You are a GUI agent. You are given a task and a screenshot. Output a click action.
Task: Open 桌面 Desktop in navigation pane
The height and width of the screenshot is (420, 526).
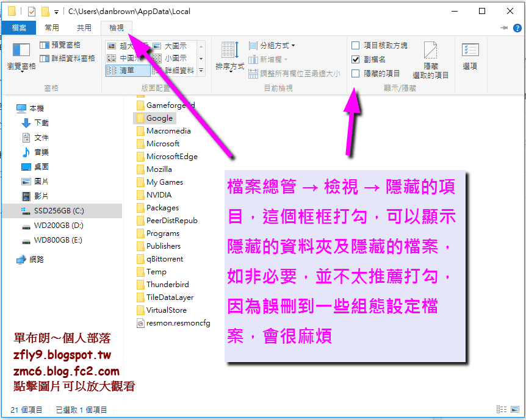[x=35, y=167]
